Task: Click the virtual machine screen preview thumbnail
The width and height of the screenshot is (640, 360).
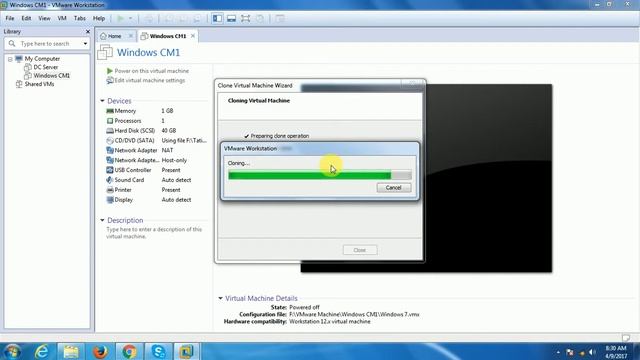Action: 488,178
